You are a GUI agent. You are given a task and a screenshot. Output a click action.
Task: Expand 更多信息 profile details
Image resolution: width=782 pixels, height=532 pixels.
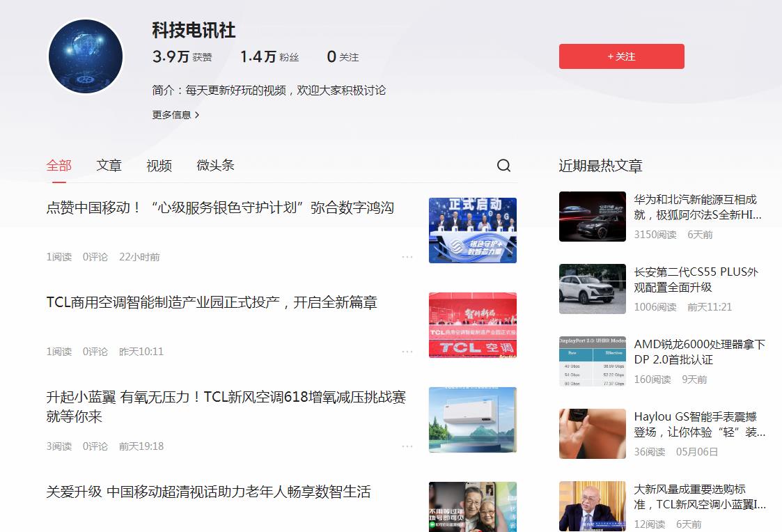coord(175,115)
